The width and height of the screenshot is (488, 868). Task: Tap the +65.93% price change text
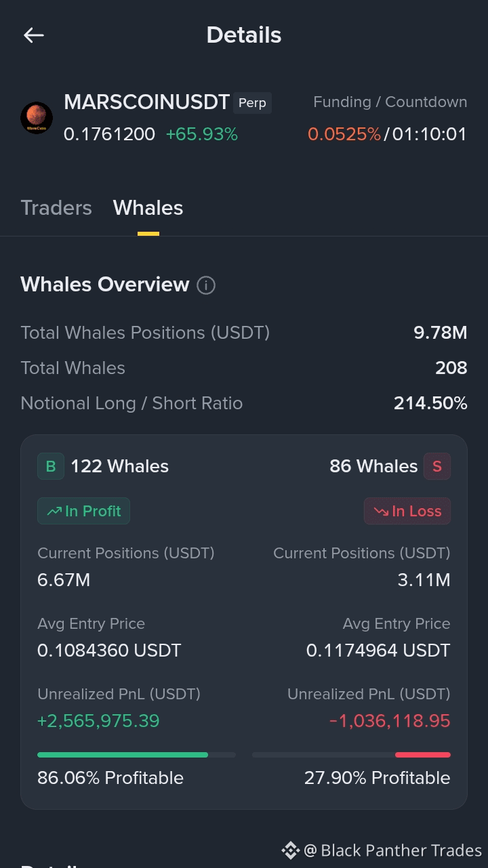(202, 134)
